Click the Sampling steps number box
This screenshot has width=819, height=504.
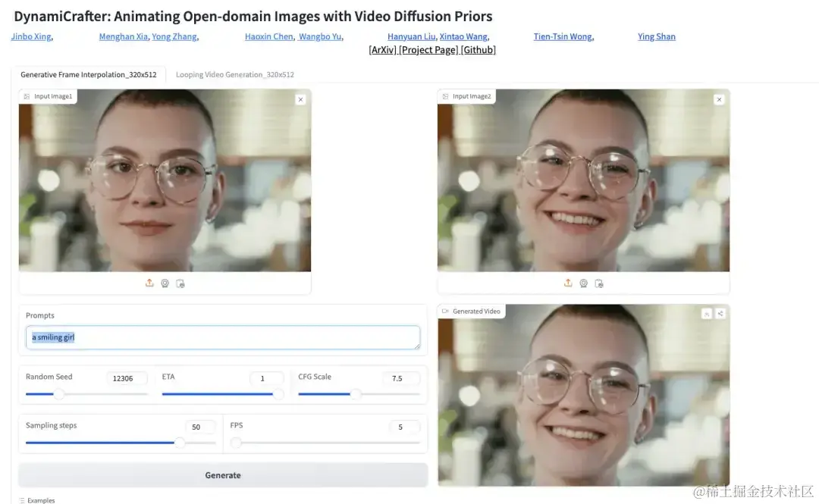200,427
